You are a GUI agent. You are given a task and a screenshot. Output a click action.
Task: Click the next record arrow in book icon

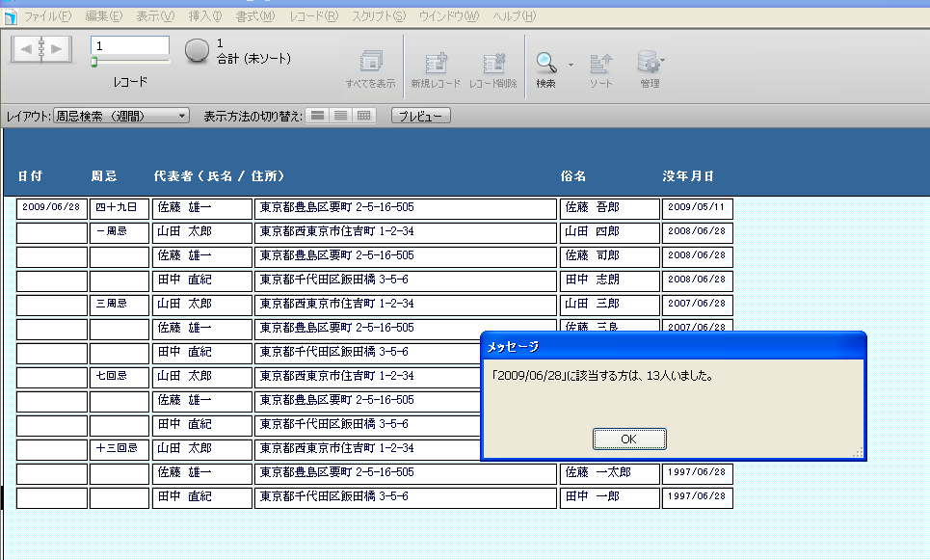coord(58,48)
